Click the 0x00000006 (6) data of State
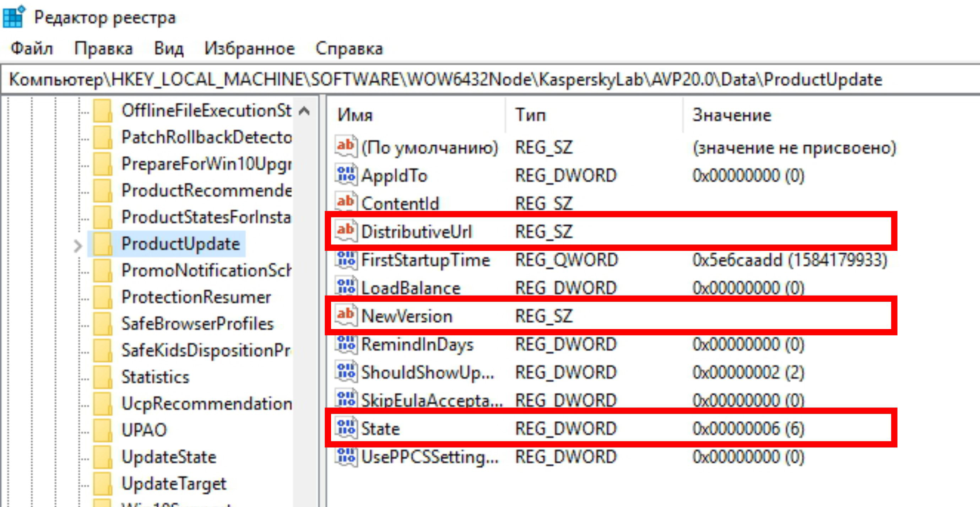 (748, 429)
